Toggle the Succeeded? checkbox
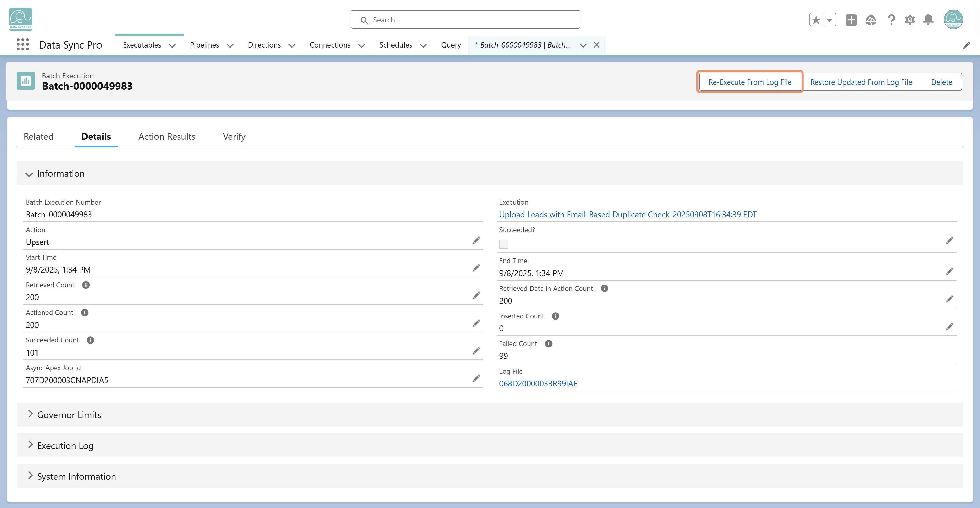Image resolution: width=980 pixels, height=508 pixels. pyautogui.click(x=504, y=244)
